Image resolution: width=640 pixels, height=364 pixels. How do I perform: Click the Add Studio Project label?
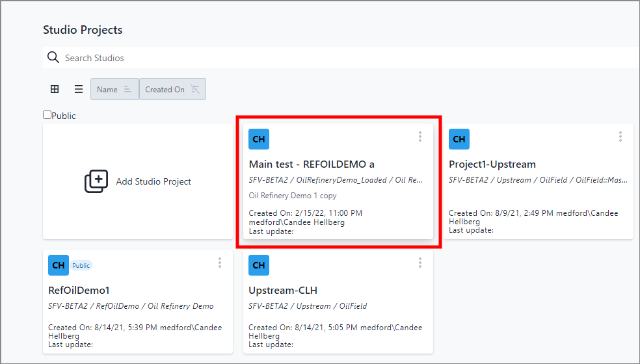[153, 182]
